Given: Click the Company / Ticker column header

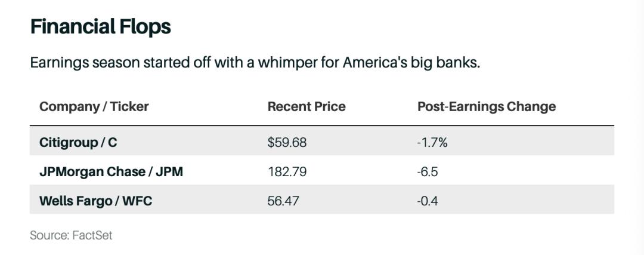Looking at the screenshot, I should (x=94, y=106).
